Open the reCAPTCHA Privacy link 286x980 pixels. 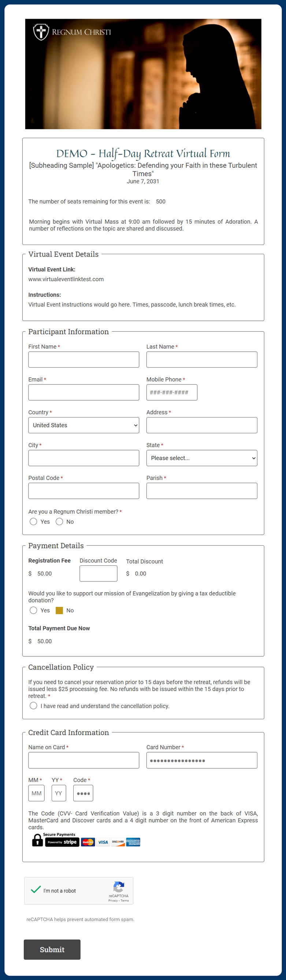click(x=113, y=901)
